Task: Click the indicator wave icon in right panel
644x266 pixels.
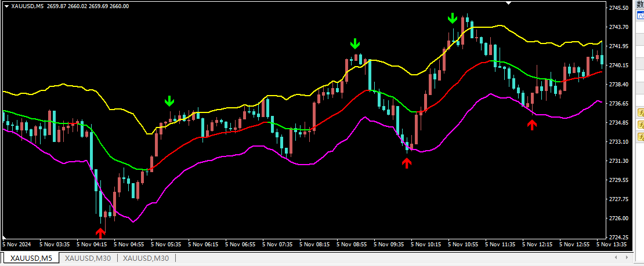Action: click(x=641, y=16)
